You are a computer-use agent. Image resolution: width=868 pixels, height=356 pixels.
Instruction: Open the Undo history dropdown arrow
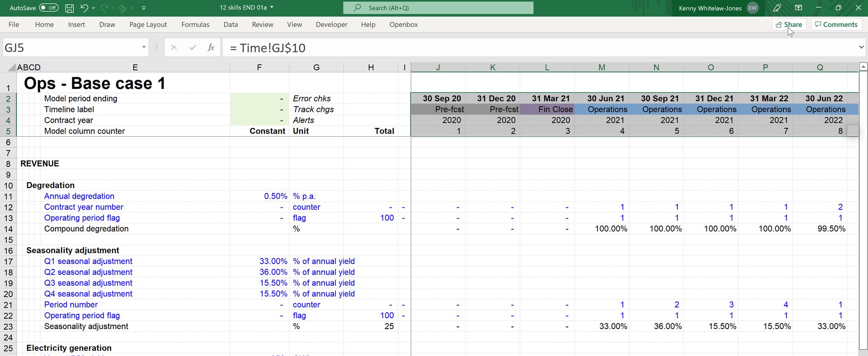click(x=93, y=8)
